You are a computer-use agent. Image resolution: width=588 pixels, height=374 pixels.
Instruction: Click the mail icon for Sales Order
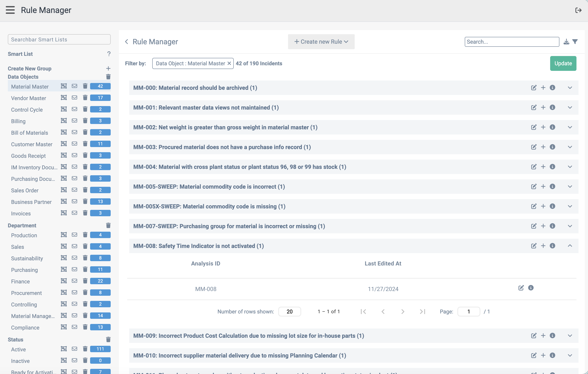(x=74, y=190)
